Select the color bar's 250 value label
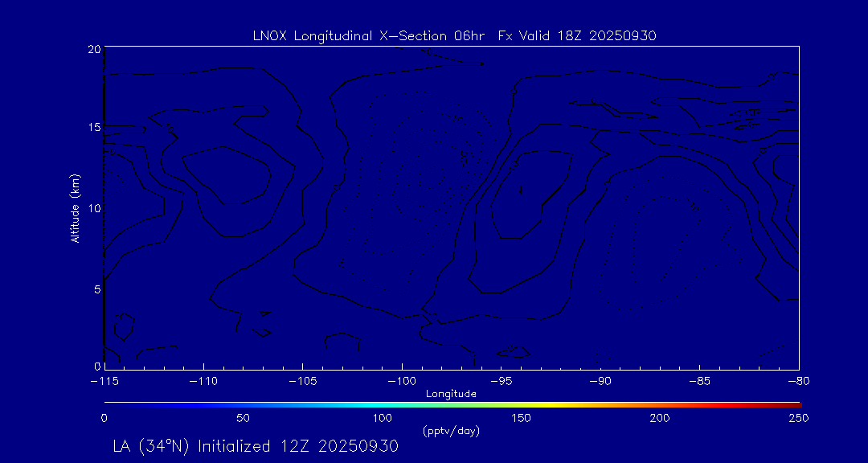868x463 pixels. (x=798, y=418)
